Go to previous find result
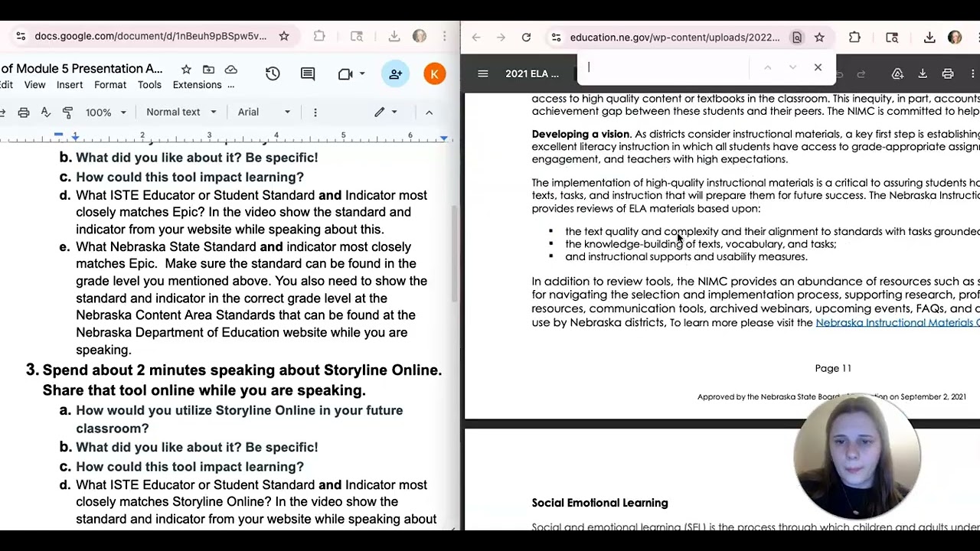 (x=767, y=67)
